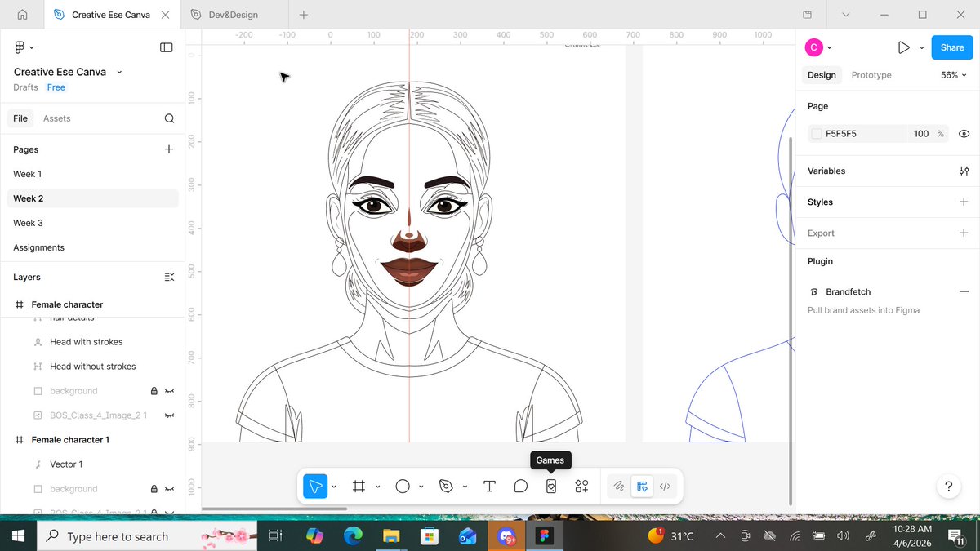The width and height of the screenshot is (980, 551).
Task: Open the Comment tool
Action: tap(521, 486)
